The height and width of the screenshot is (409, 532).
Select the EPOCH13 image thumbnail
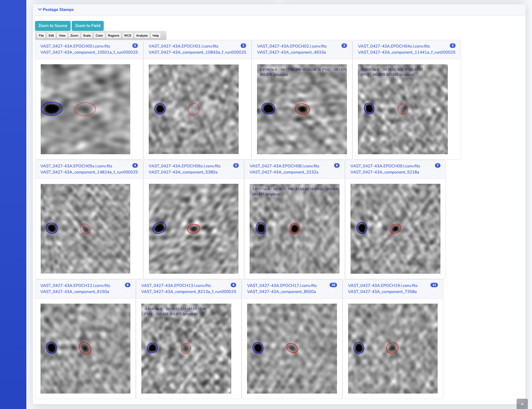click(x=186, y=349)
